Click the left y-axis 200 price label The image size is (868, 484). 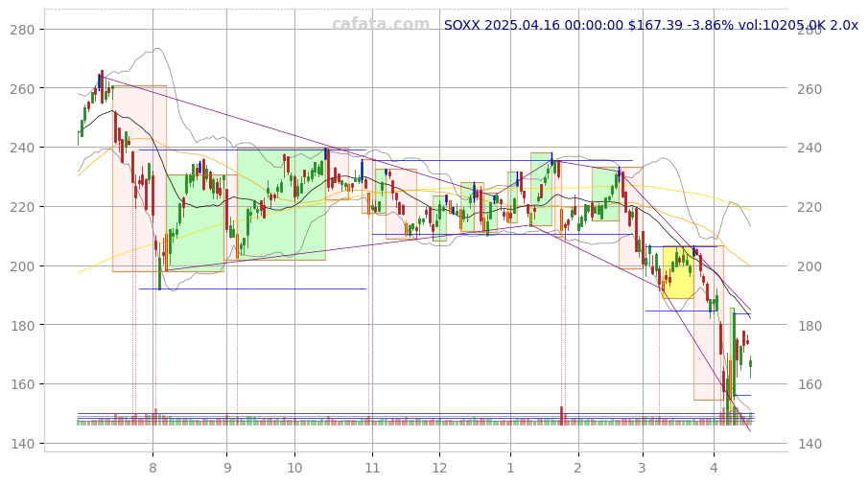click(23, 266)
